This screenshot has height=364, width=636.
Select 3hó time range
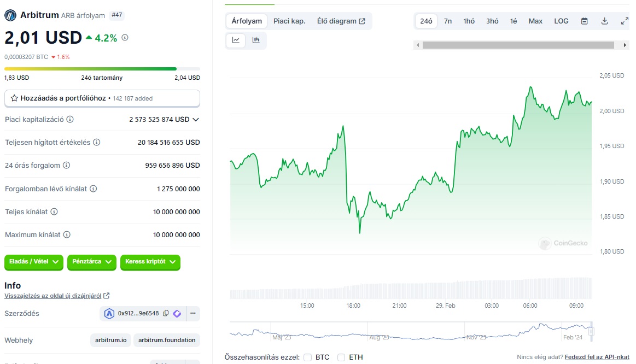(492, 21)
